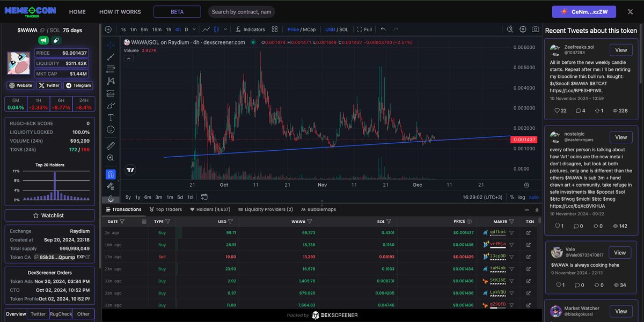Open the chart layout grid selector
This screenshot has height=322, width=644.
click(275, 30)
